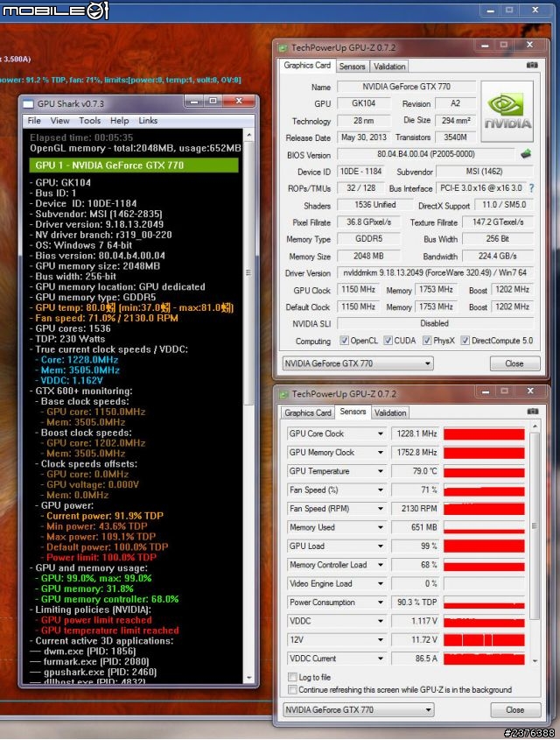Enable the Log to file checkbox
560x740 pixels.
pyautogui.click(x=293, y=677)
